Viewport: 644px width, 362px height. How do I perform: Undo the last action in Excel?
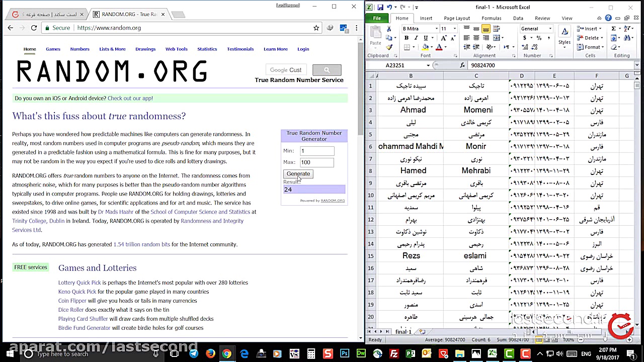click(390, 8)
